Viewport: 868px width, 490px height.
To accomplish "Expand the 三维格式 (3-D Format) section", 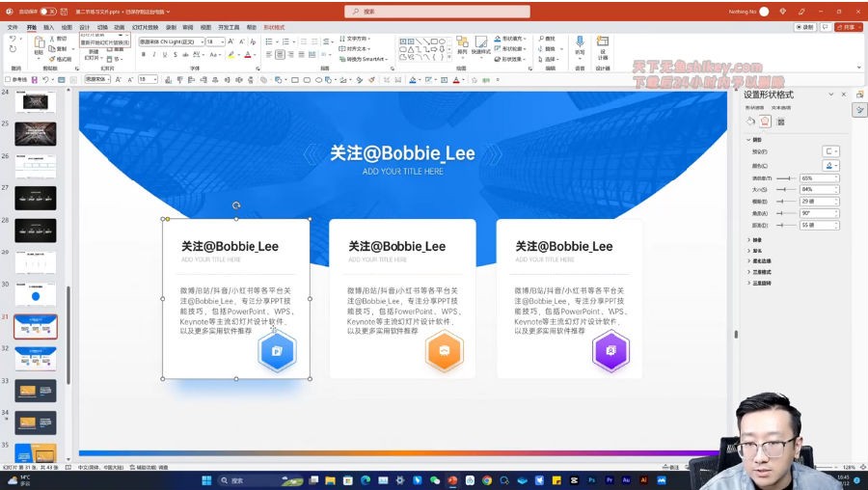I will point(760,272).
